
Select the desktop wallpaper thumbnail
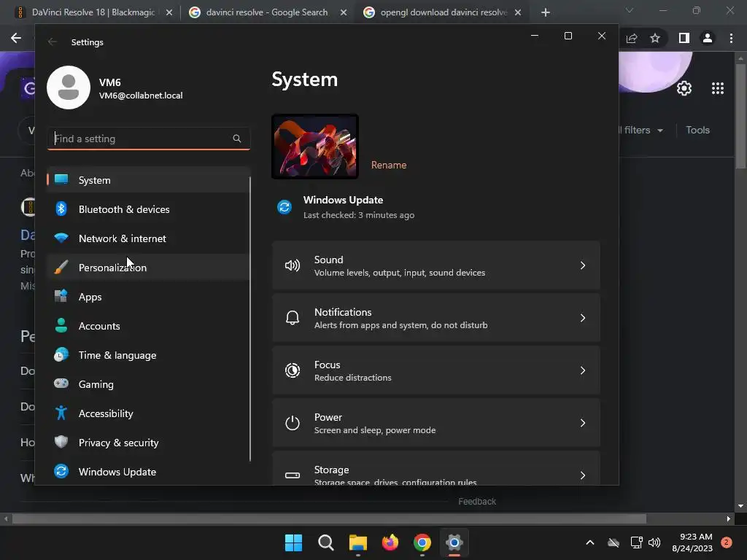coord(315,147)
